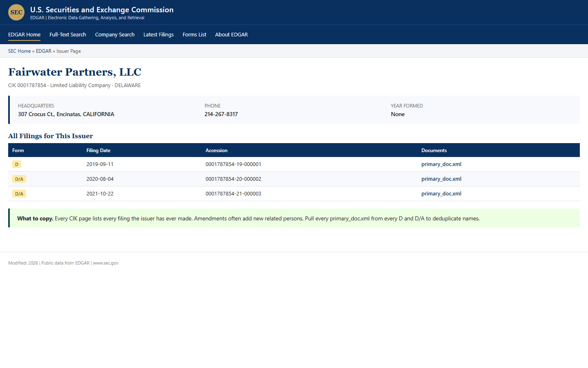
Task: Click the phone number 214-267-8317
Action: [221, 114]
